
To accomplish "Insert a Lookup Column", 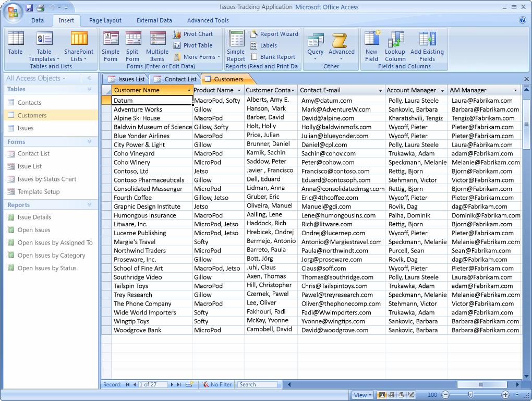I will [x=395, y=46].
